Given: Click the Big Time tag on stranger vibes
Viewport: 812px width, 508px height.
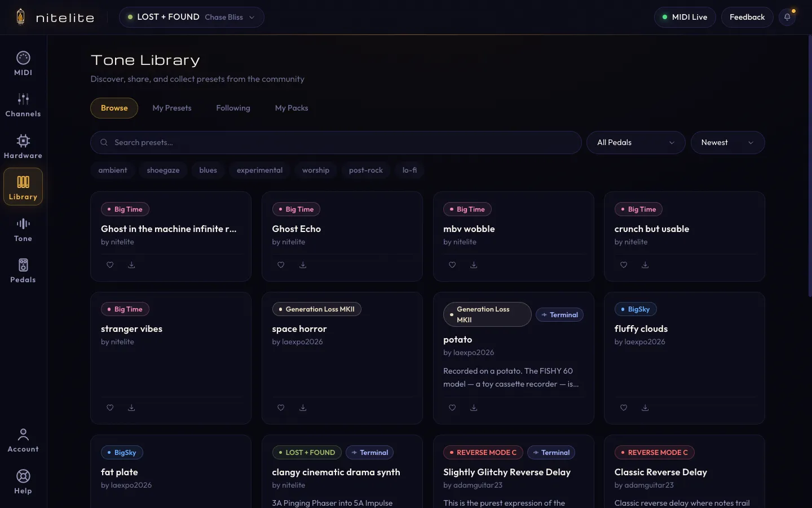Looking at the screenshot, I should [125, 309].
